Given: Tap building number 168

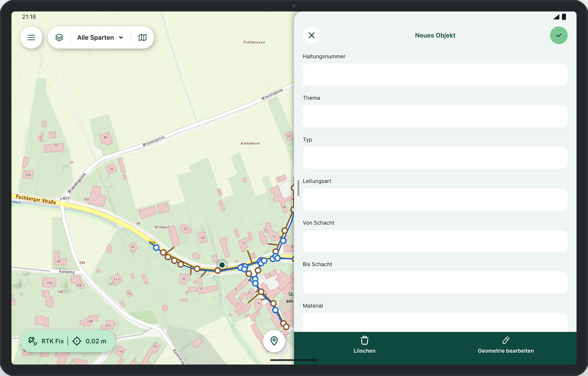Looking at the screenshot, I should (90, 321).
